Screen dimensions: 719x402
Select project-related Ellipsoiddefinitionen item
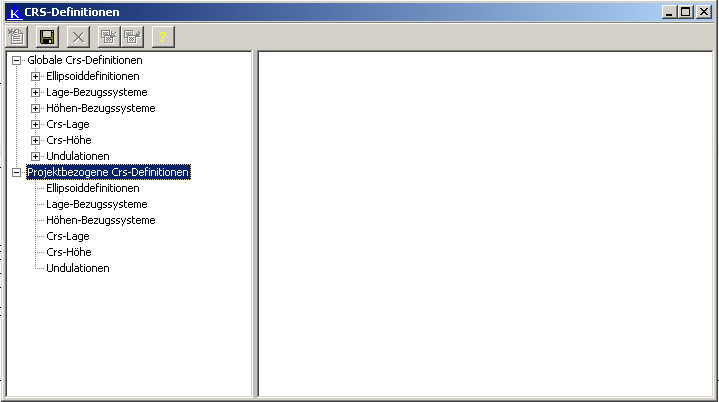pyautogui.click(x=93, y=188)
